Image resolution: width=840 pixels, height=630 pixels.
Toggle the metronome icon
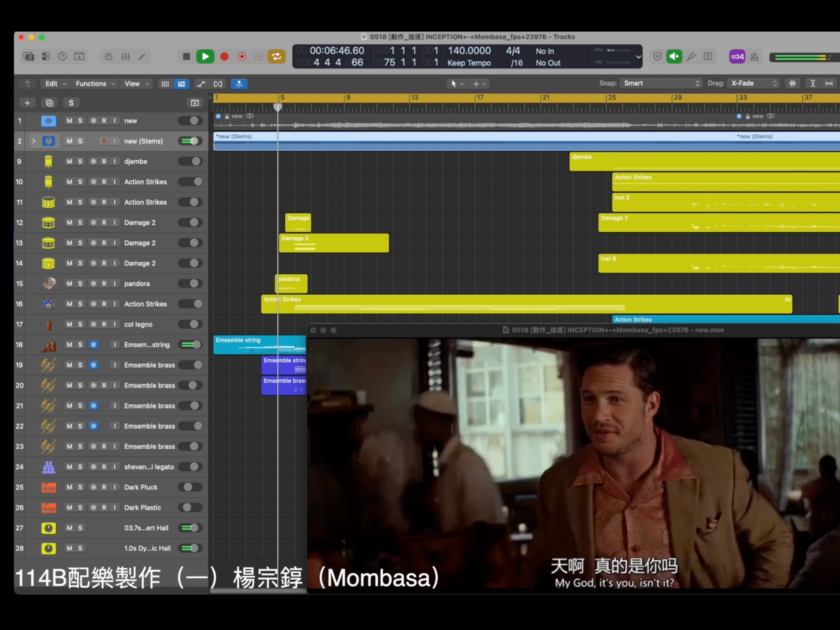pos(754,56)
